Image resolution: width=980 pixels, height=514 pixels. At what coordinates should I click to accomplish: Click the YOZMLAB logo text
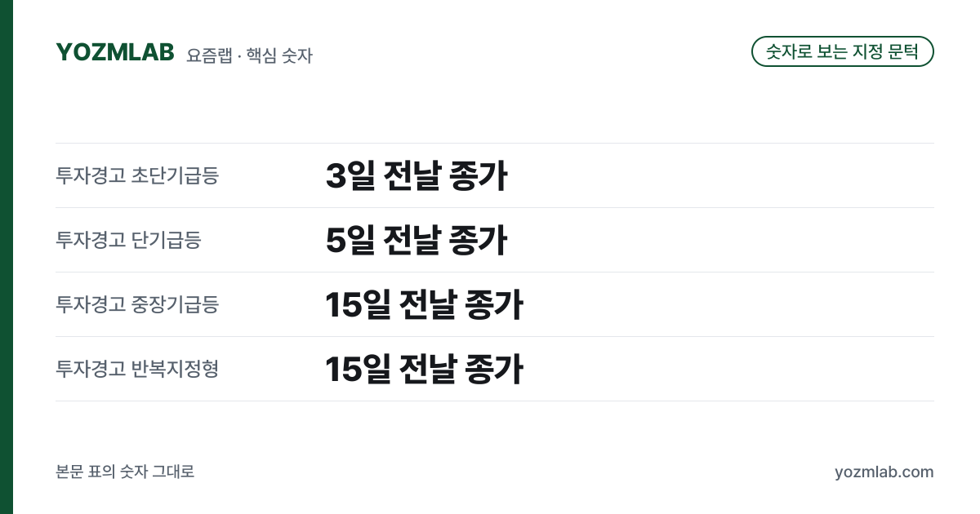[x=115, y=52]
